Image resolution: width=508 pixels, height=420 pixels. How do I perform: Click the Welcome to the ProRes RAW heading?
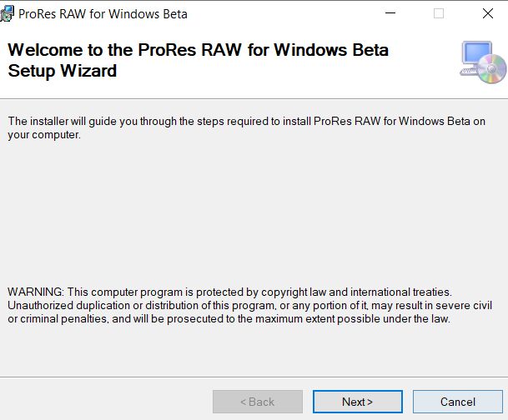pos(198,50)
